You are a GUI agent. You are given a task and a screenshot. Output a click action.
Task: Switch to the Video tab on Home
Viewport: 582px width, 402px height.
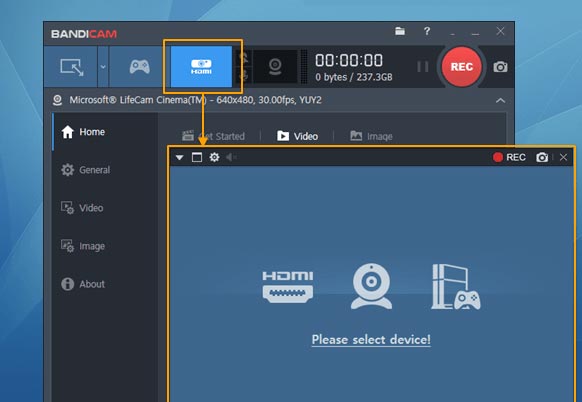point(297,136)
